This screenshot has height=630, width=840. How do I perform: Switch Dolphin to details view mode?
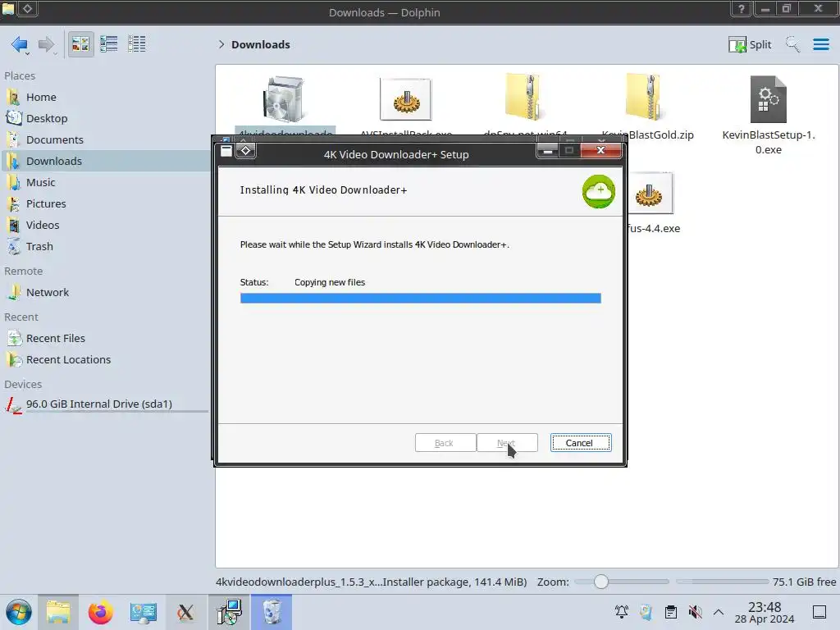(137, 44)
